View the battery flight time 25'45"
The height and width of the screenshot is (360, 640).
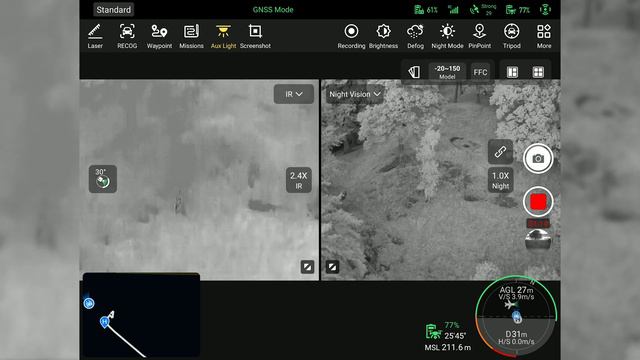[455, 336]
